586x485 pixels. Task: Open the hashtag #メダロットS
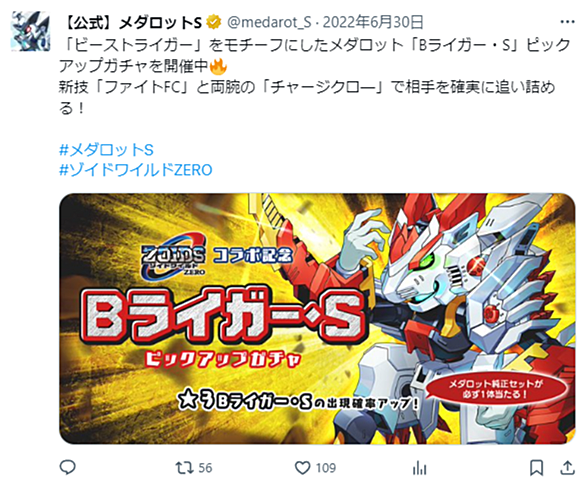107,150
